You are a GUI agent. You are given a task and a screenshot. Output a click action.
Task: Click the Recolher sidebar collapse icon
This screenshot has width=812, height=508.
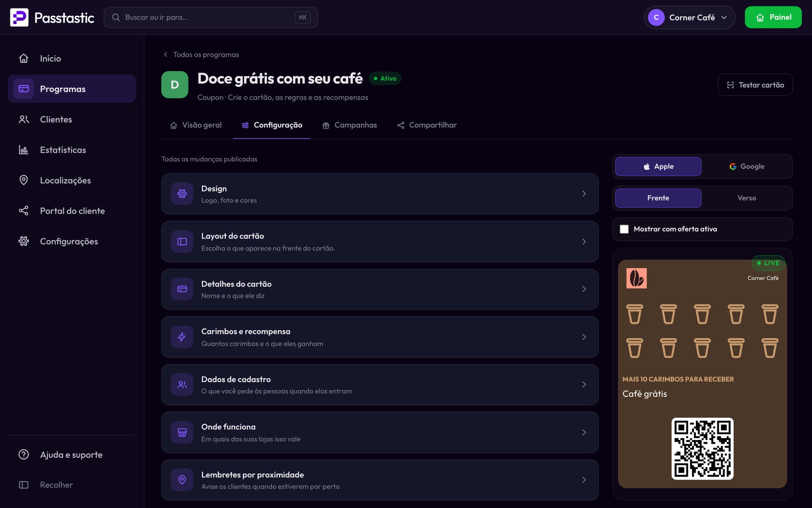[x=24, y=485]
